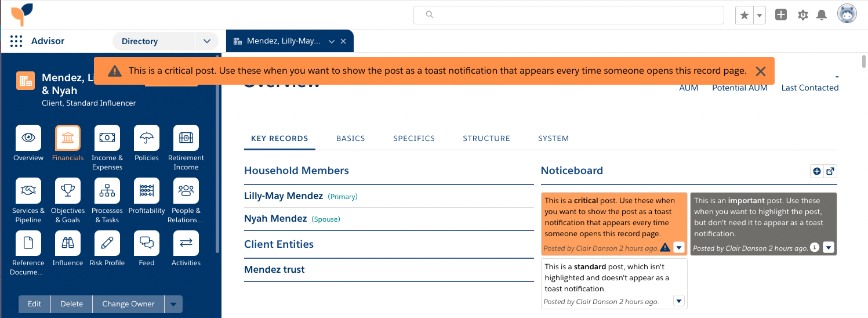Open the critical post actions dropdown
Viewport: 868px width, 318px height.
679,248
